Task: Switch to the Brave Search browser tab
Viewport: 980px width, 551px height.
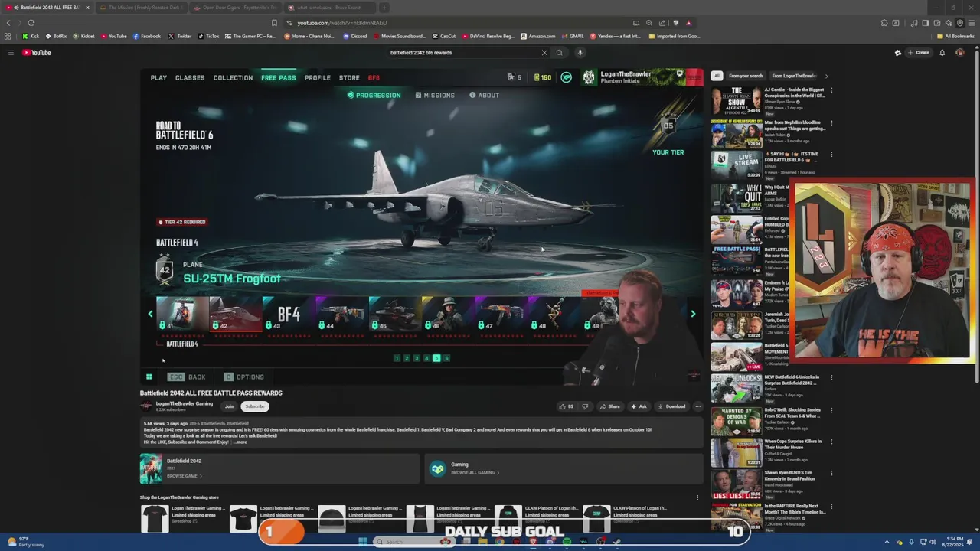Action: [329, 8]
